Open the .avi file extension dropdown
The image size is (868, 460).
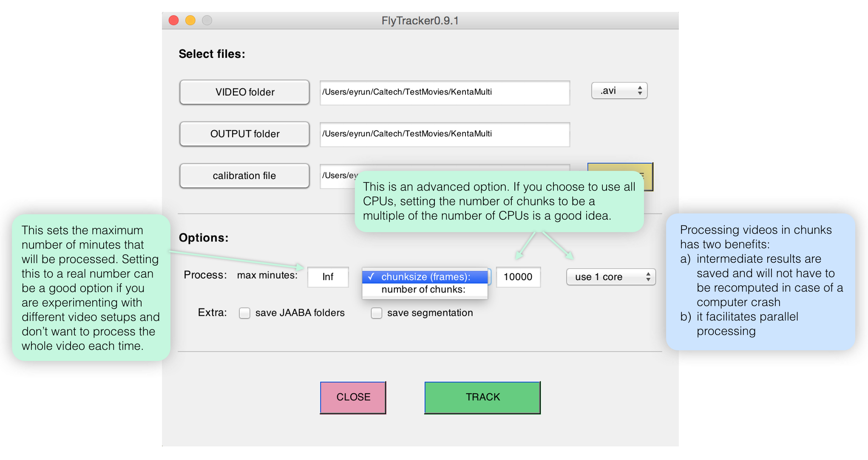click(x=619, y=91)
